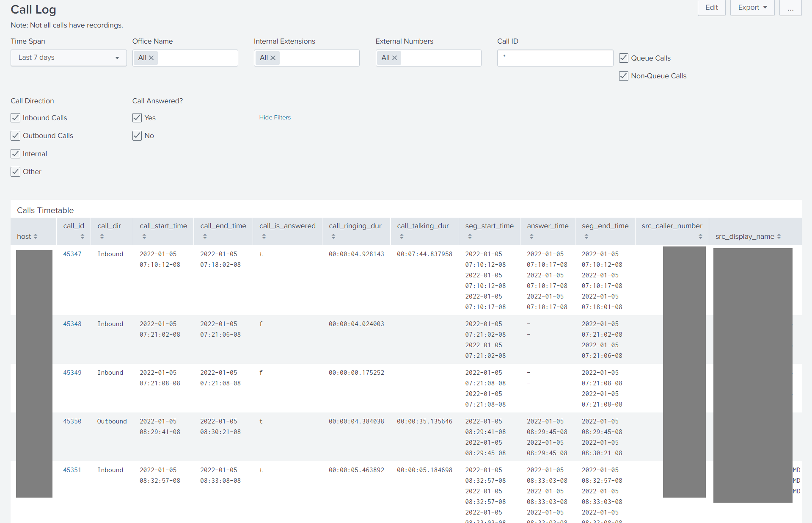Click ringing duration 00:00:04.928143
The image size is (812, 523).
coord(356,254)
